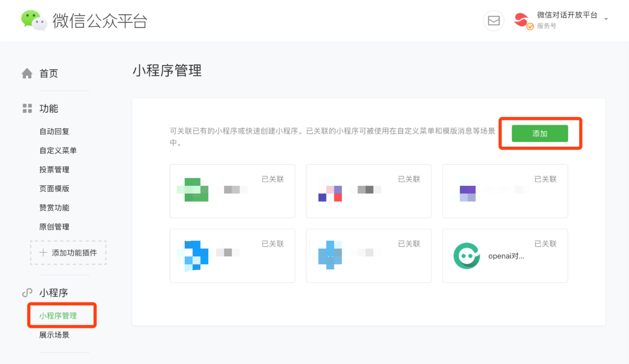
Task: Select 赞赏功能 in the sidebar
Action: (54, 208)
